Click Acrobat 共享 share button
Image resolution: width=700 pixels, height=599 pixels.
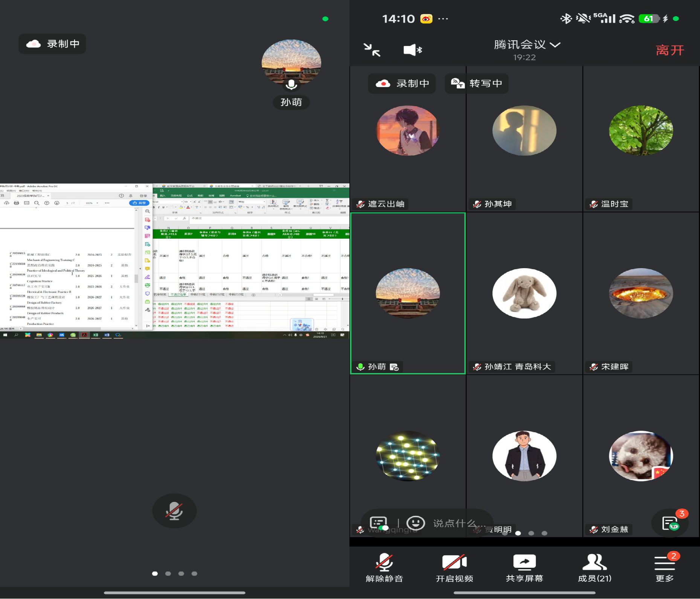click(x=139, y=203)
